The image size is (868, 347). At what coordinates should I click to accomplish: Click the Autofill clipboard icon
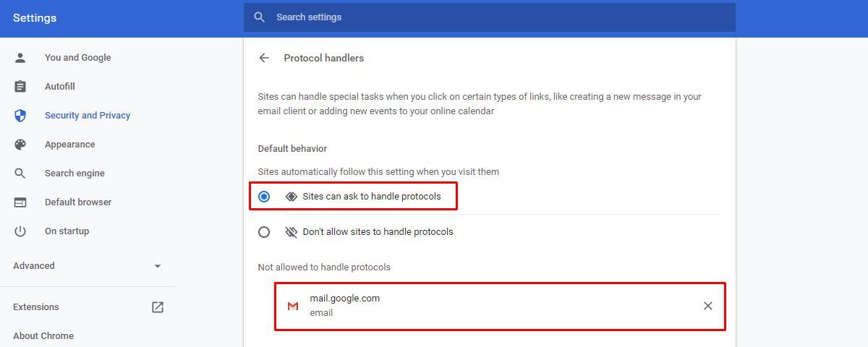(20, 87)
